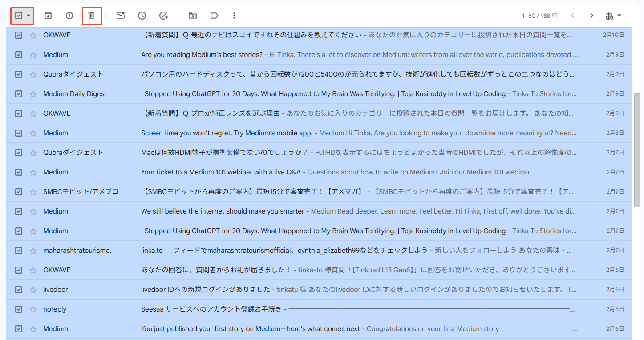Apply a label to the selected emails
644x340 pixels.
click(x=214, y=15)
